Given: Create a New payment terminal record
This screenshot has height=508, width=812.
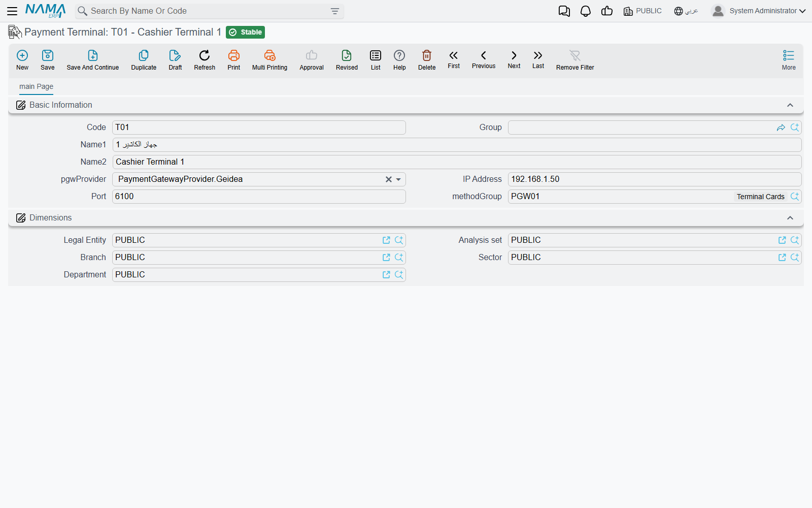Looking at the screenshot, I should pos(22,60).
